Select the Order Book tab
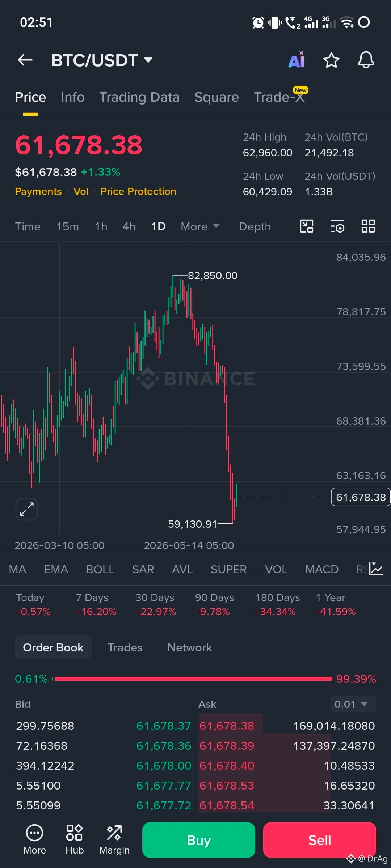This screenshot has height=868, width=391. tap(53, 647)
